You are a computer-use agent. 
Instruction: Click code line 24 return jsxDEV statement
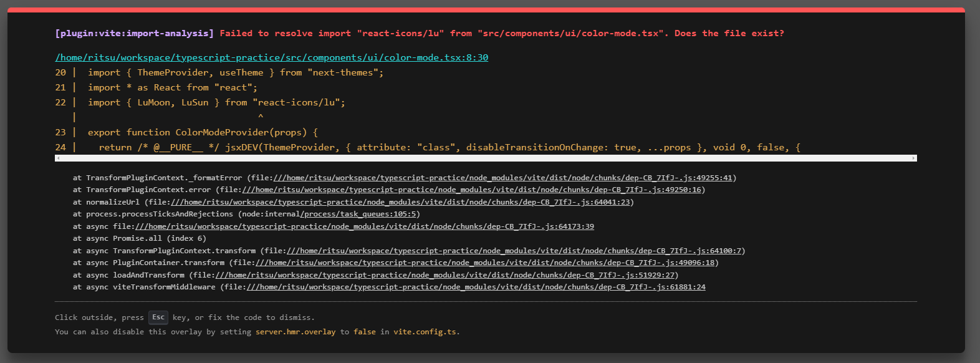click(x=428, y=147)
